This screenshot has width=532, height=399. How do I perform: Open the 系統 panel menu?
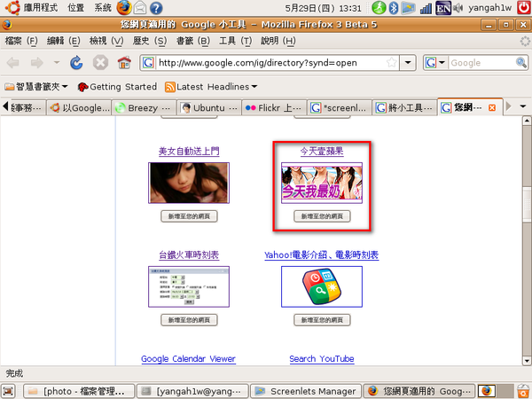[103, 7]
